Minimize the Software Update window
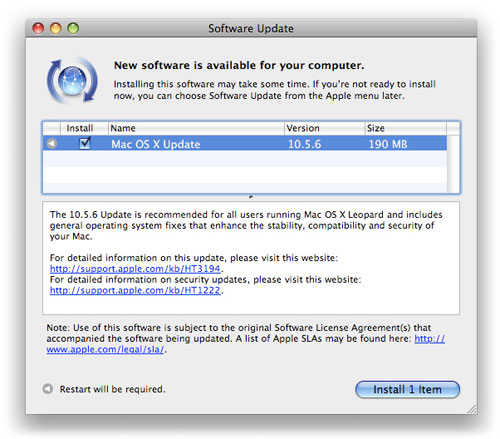The height and width of the screenshot is (439, 500). tap(56, 28)
